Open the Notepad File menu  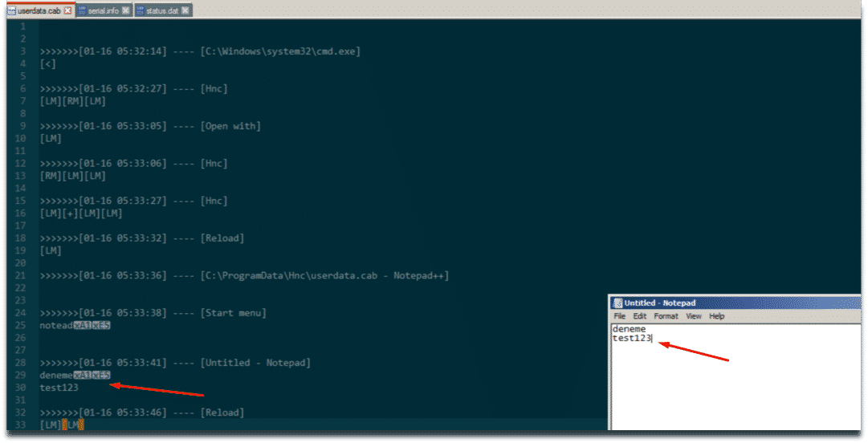[x=620, y=316]
